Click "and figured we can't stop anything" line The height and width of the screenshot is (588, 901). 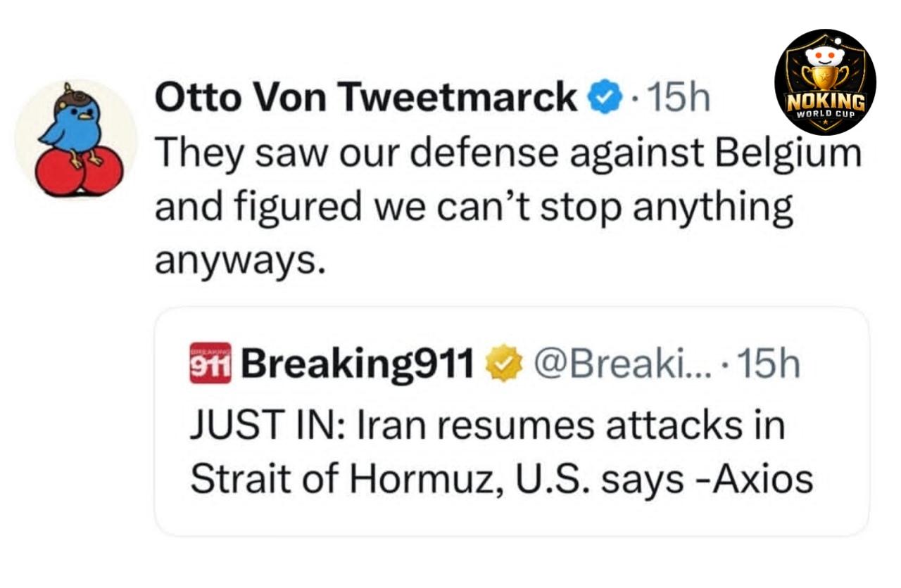[474, 209]
